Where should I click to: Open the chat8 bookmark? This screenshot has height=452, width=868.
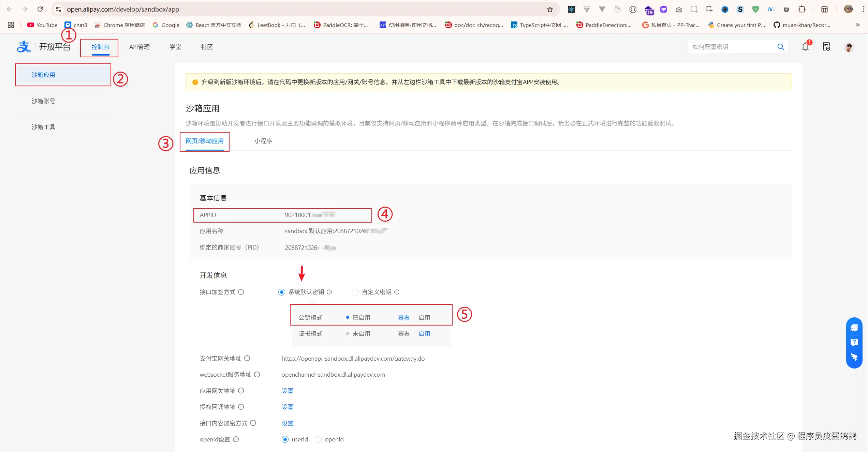coord(76,25)
